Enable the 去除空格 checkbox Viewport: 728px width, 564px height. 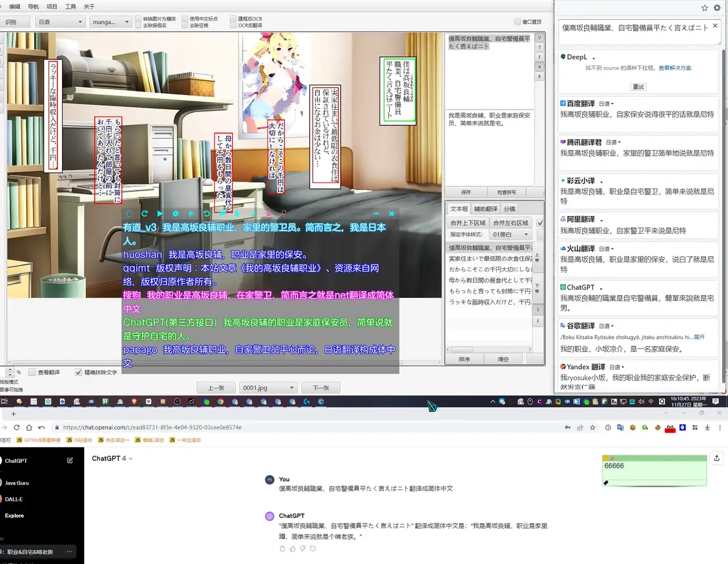185,26
